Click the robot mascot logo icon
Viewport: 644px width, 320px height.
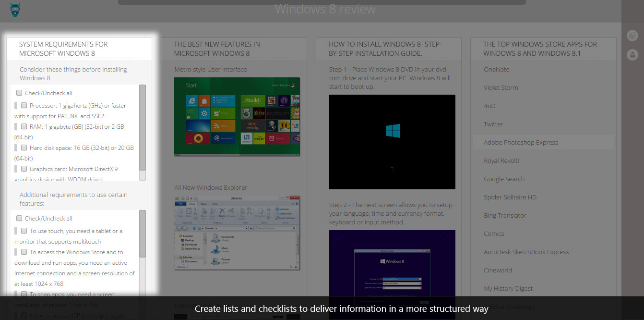(x=15, y=10)
